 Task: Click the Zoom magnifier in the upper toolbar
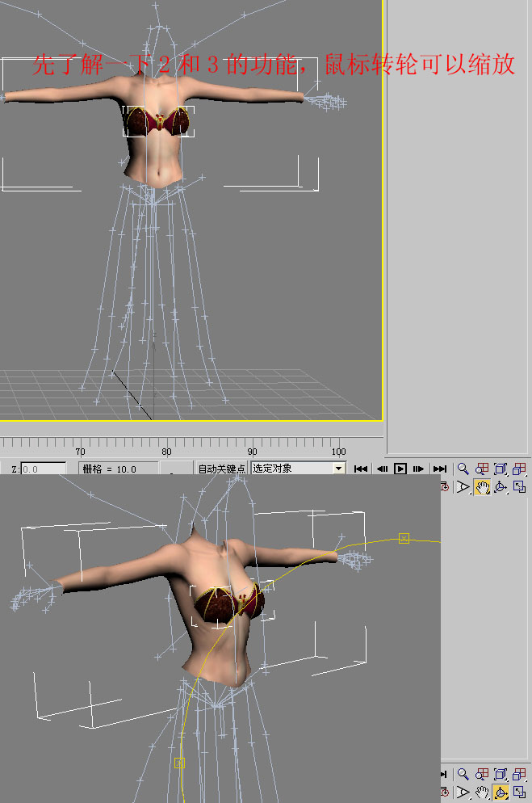pyautogui.click(x=463, y=469)
